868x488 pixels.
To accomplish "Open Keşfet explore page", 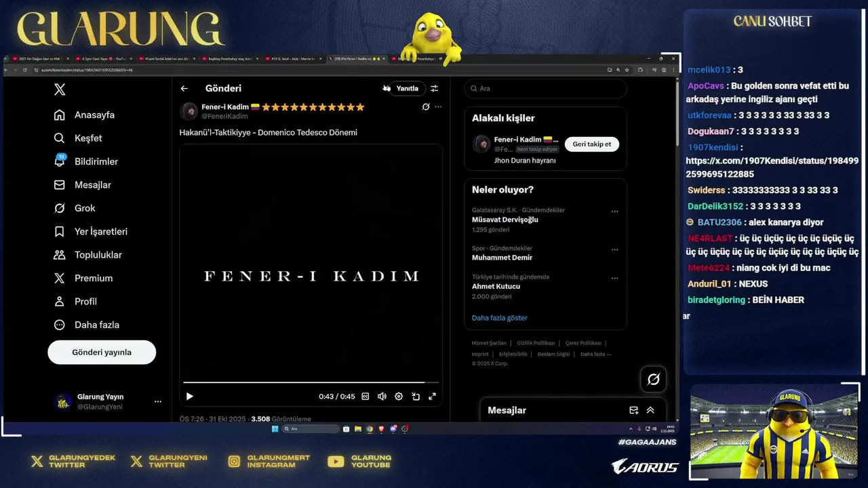I will pyautogui.click(x=78, y=138).
